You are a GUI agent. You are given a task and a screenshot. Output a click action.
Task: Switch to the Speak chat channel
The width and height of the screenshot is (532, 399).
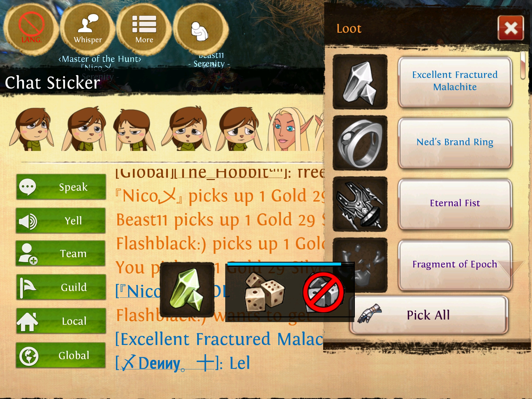[x=61, y=187]
